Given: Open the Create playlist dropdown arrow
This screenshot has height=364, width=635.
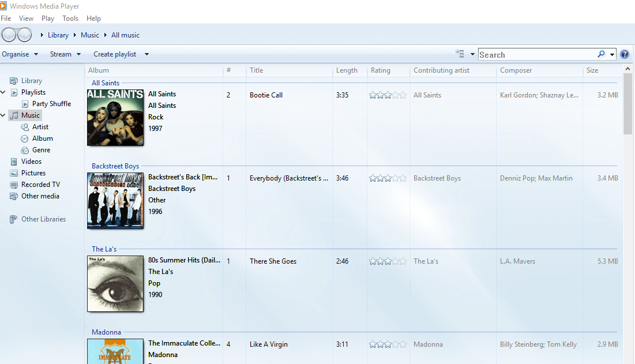Looking at the screenshot, I should tap(146, 54).
